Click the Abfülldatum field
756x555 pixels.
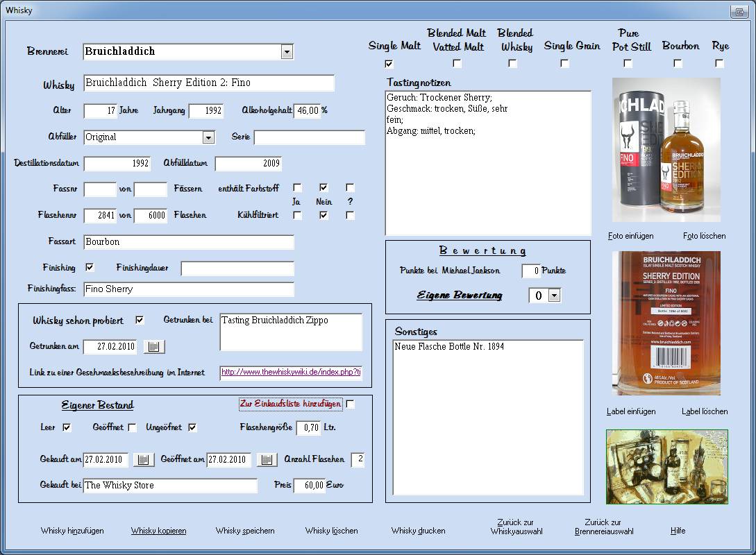[249, 164]
